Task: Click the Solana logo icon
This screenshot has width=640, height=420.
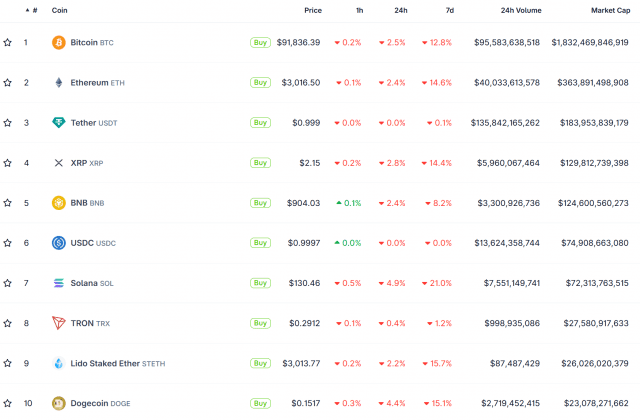Action: coord(58,283)
